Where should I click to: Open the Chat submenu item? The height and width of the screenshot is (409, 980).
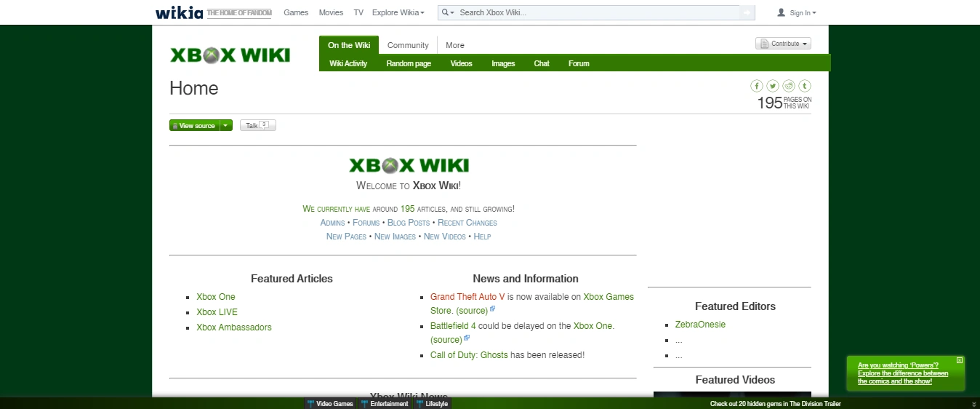point(542,63)
